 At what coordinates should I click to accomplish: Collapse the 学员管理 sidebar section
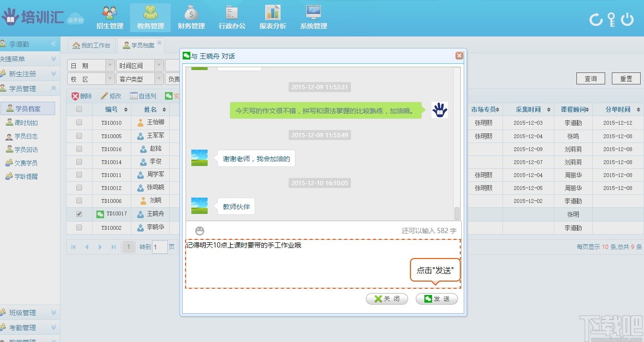[53, 89]
